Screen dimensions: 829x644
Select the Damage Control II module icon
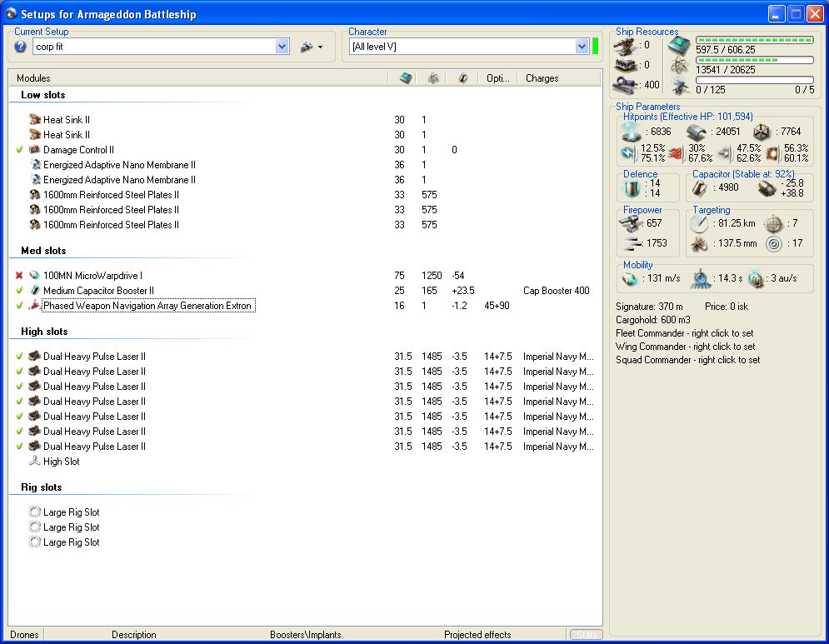(x=35, y=150)
